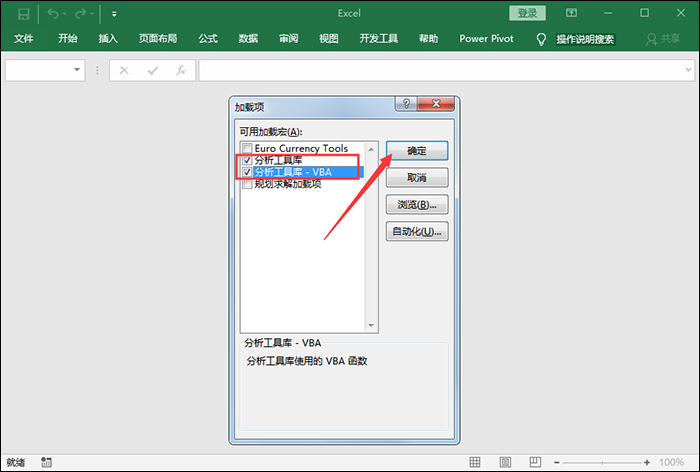The image size is (700, 472).
Task: Click the cancel X icon in formula bar
Action: (124, 71)
